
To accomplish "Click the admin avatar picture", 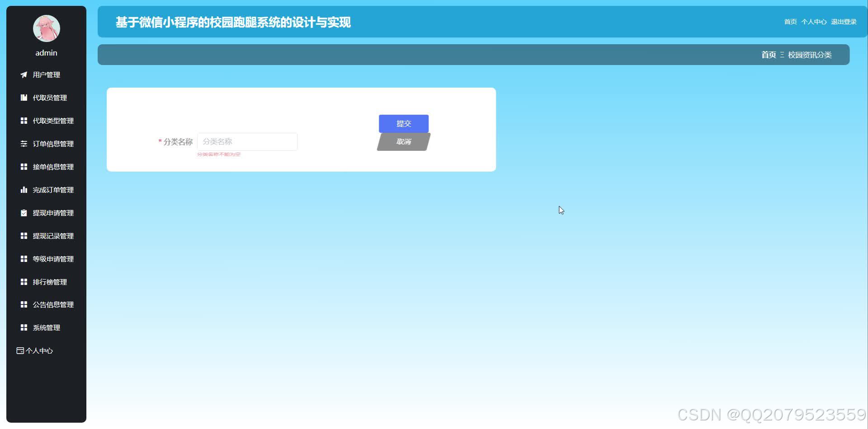I will click(x=46, y=28).
